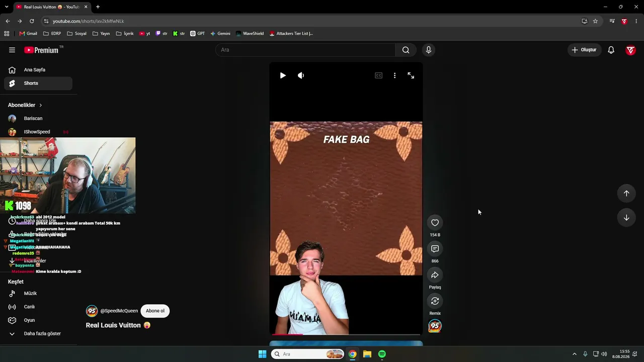Expand the Abonelikler subscriptions section

(25, 105)
